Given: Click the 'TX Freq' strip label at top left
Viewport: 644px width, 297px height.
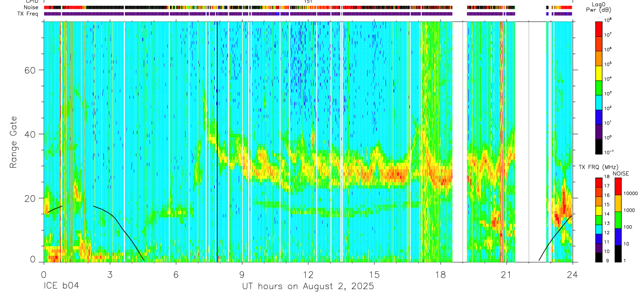Looking at the screenshot, I should (x=28, y=14).
